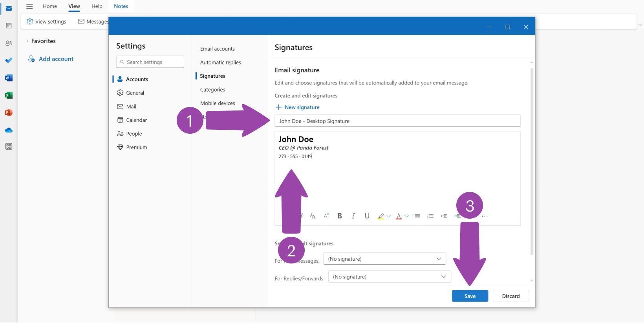Click Messages button in View ribbon

pos(93,22)
